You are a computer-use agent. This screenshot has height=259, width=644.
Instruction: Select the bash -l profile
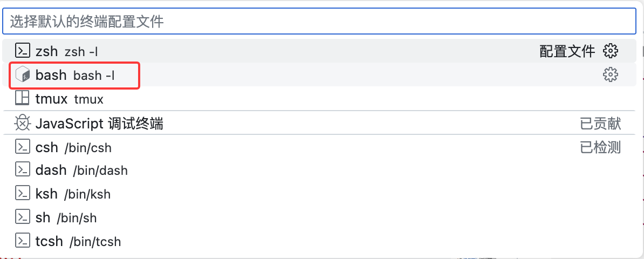click(75, 76)
